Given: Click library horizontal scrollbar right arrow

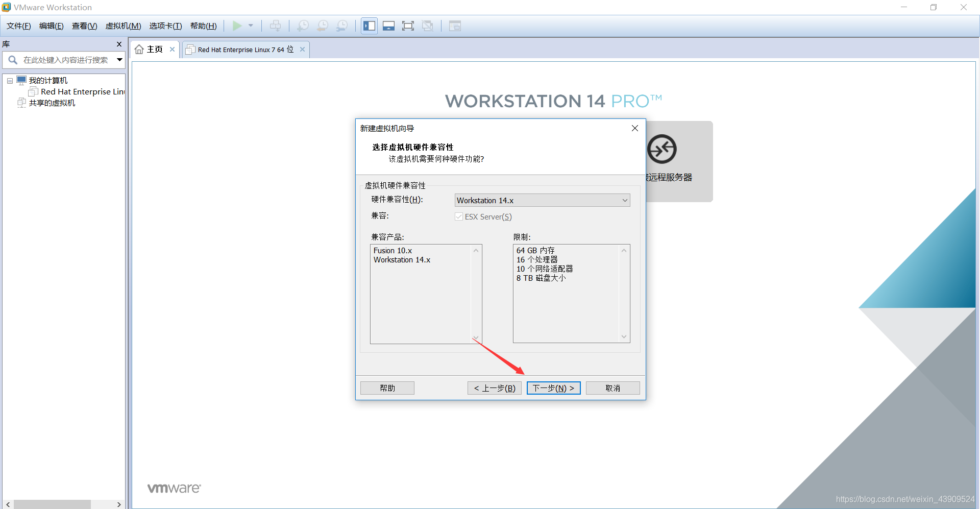Looking at the screenshot, I should pos(119,504).
